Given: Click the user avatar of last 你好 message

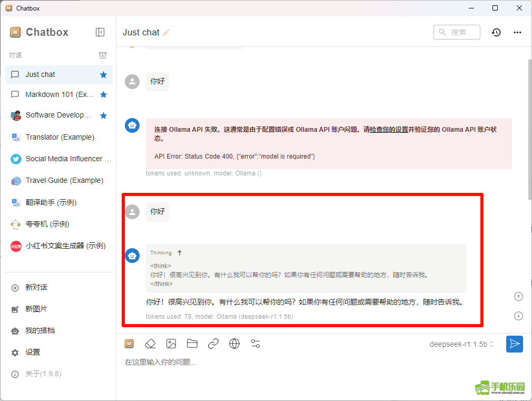Looking at the screenshot, I should click(x=132, y=212).
